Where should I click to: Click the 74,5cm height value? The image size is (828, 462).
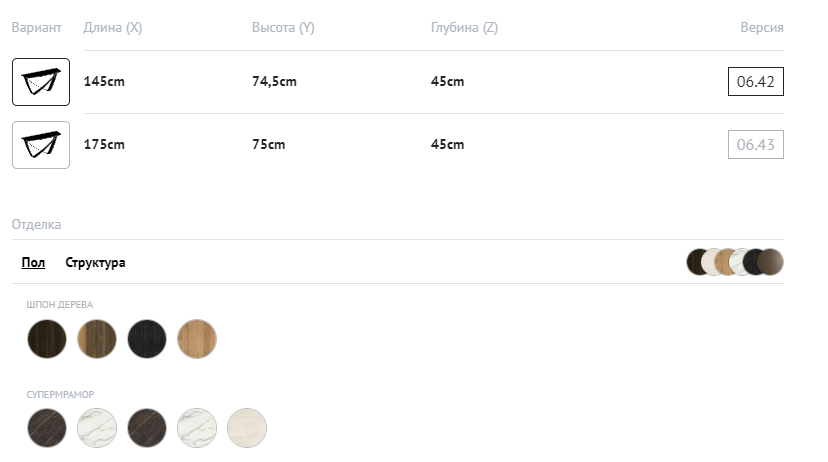[274, 82]
